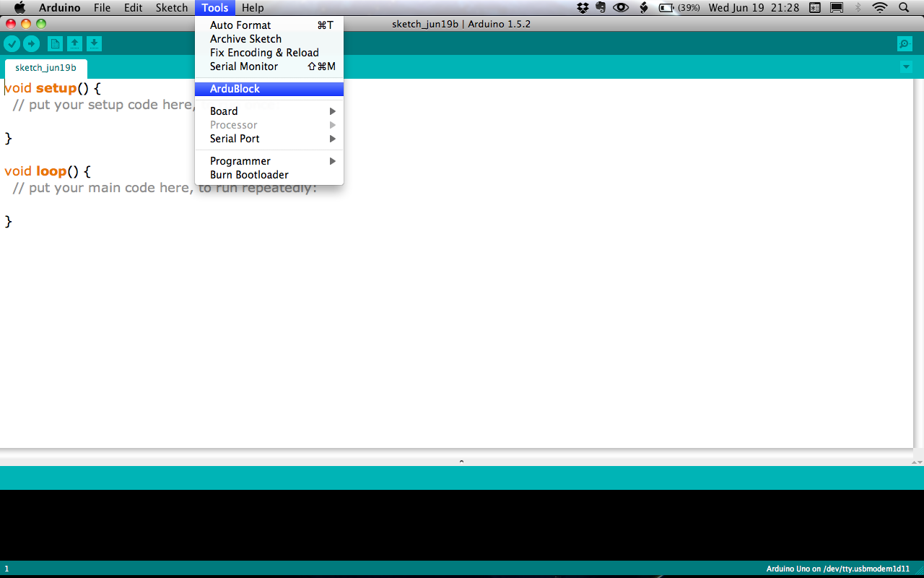The width and height of the screenshot is (924, 578).
Task: Click the console divider collapse arrow
Action: click(x=462, y=461)
